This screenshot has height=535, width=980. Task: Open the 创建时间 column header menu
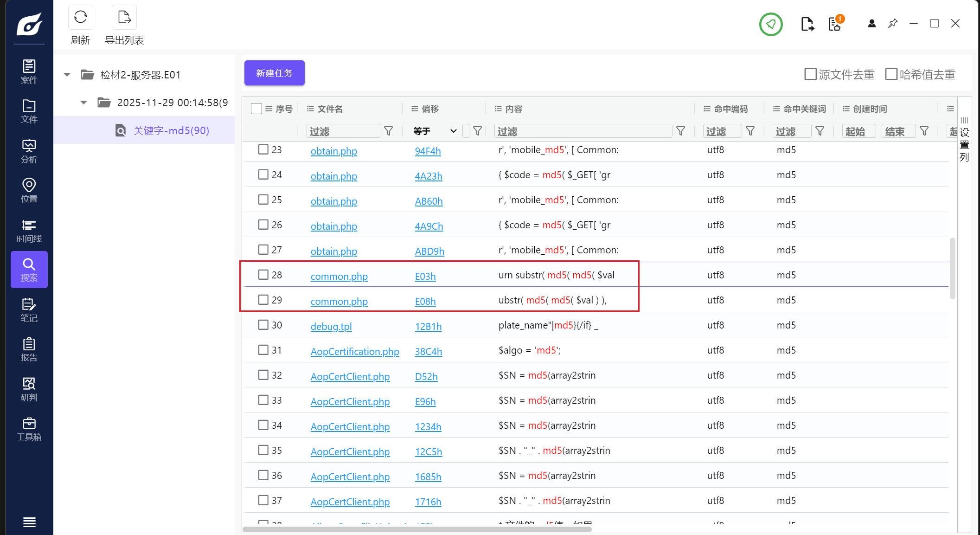846,109
